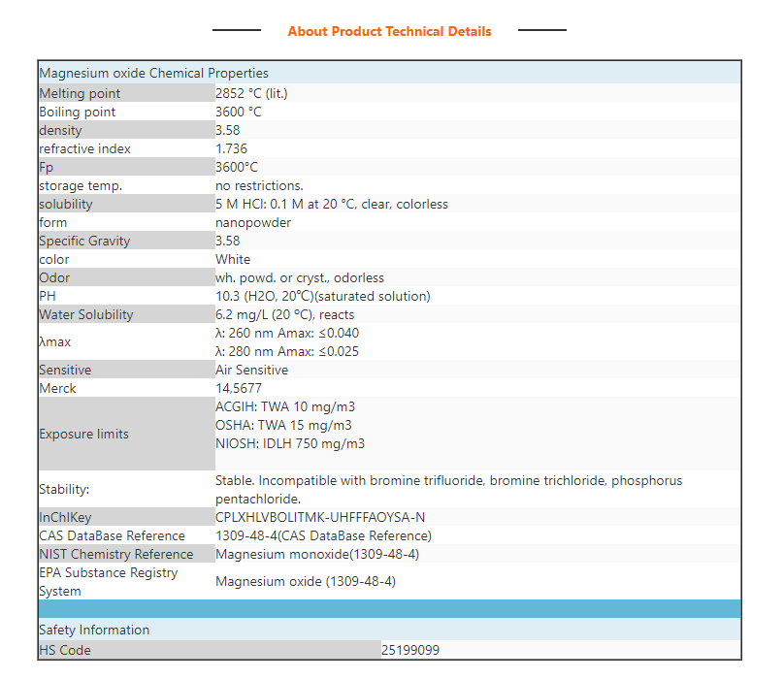Select the value 'Air Sensitive'

251,371
